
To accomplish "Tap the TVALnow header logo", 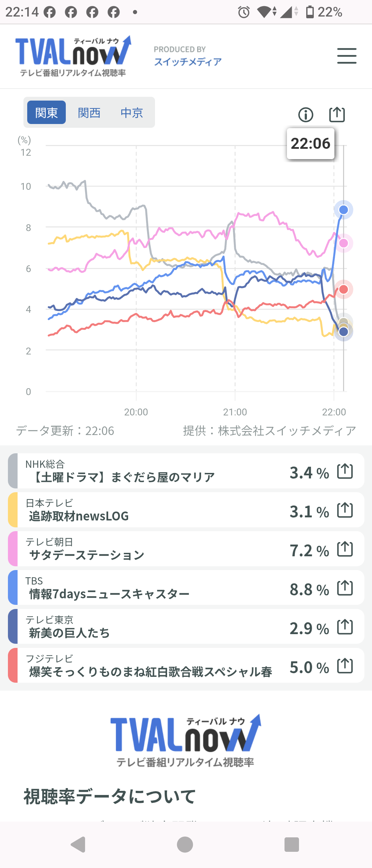I will coord(73,56).
